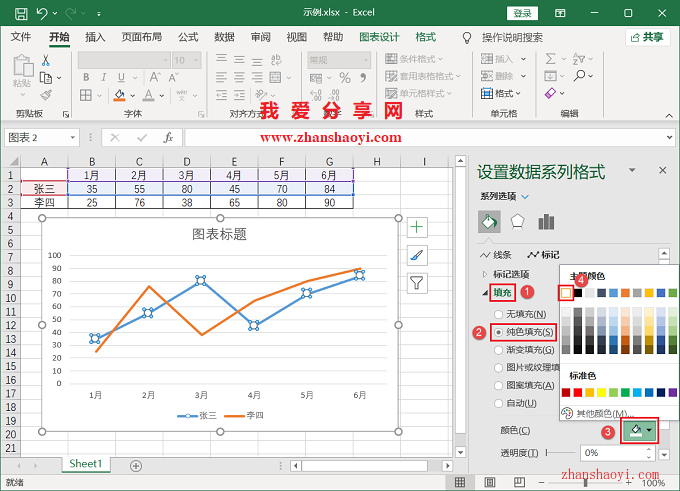Switch to the 插入 ribbon tab
The image size is (680, 491).
pos(95,37)
